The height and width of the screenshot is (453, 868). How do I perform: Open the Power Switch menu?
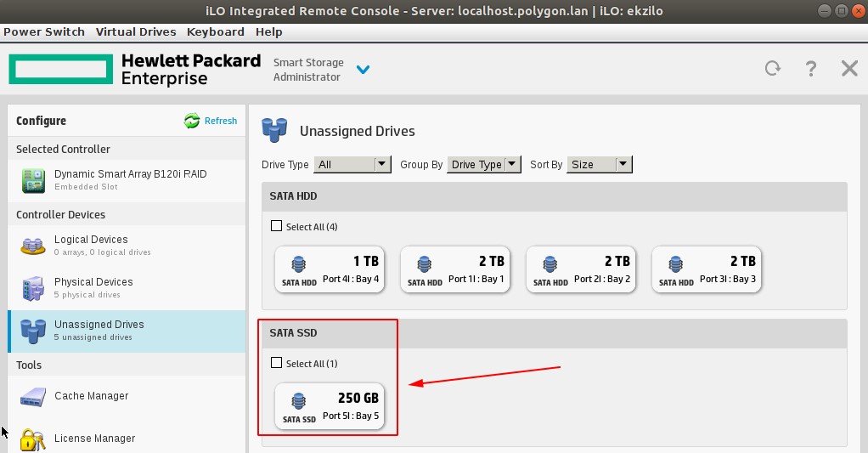coord(44,31)
